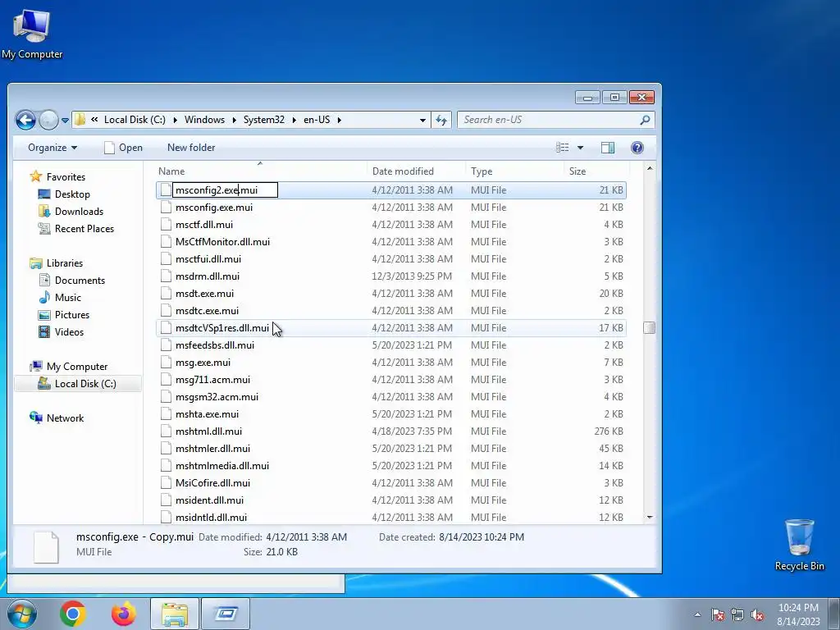Open Desktop in the navigation pane
The width and height of the screenshot is (840, 630).
(72, 194)
